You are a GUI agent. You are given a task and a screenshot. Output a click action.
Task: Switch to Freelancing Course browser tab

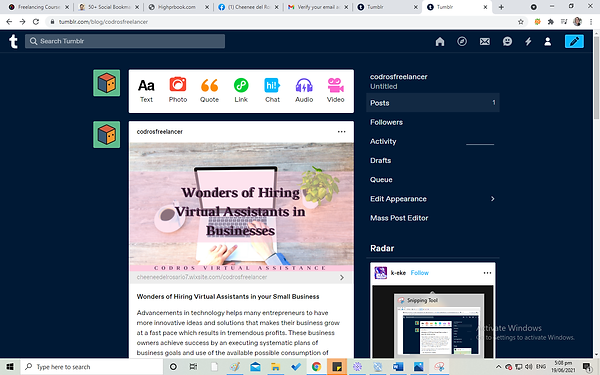(38, 7)
